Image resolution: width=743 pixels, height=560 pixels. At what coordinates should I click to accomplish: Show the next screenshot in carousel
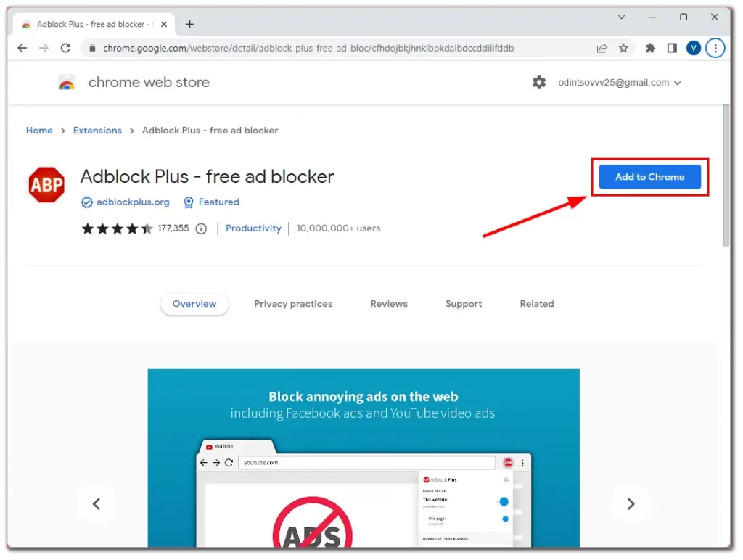click(631, 503)
